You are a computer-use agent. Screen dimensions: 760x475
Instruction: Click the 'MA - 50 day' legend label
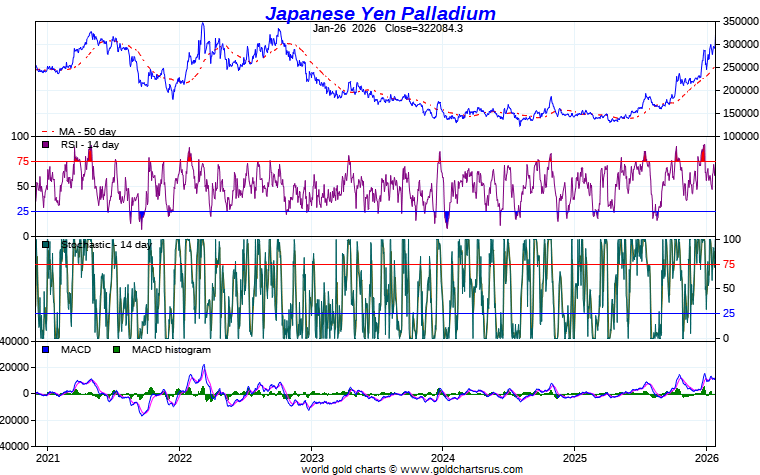[x=88, y=131]
